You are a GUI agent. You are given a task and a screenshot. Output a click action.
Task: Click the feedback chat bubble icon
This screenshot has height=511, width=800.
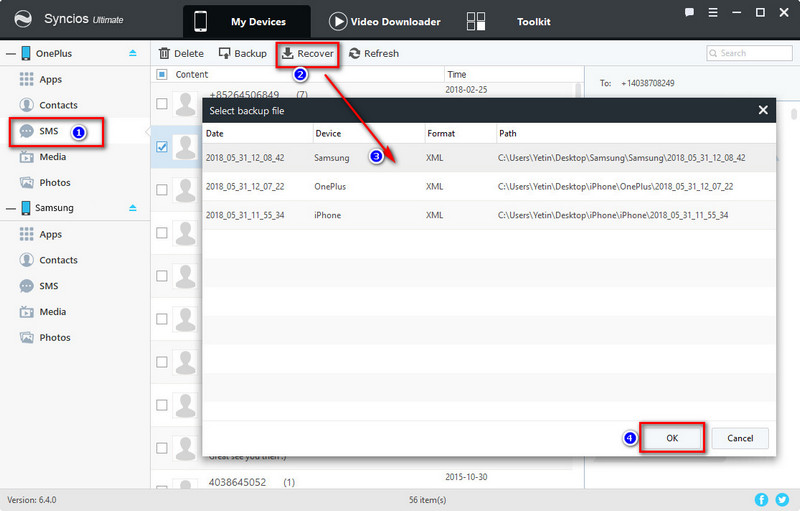click(x=689, y=12)
